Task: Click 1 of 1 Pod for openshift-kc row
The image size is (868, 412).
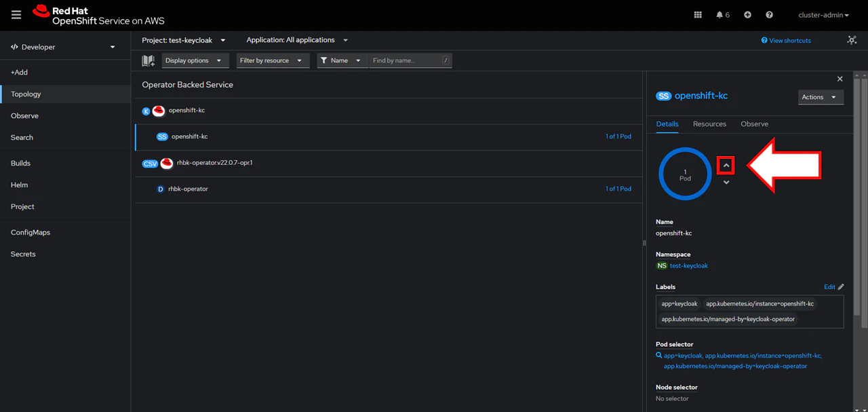Action: 618,136
